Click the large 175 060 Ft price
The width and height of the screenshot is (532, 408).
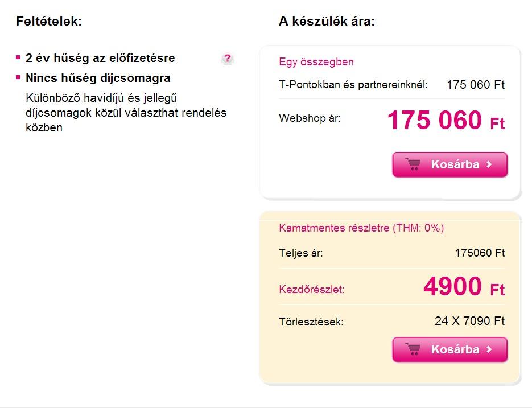coord(446,120)
